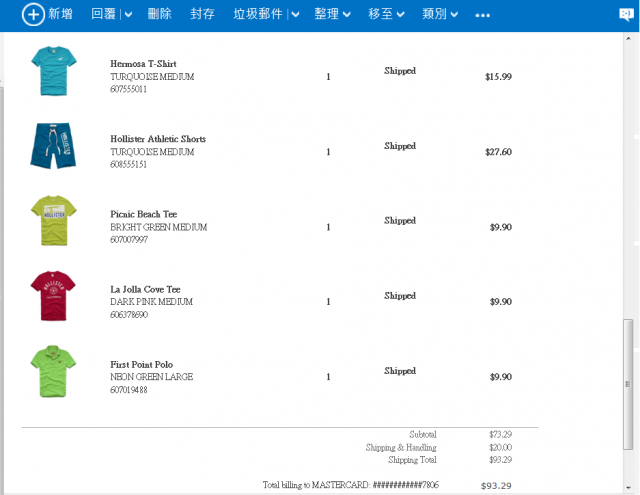This screenshot has width=640, height=495.
Task: Click the red La Jolla Cove Tee image
Action: coord(53,295)
